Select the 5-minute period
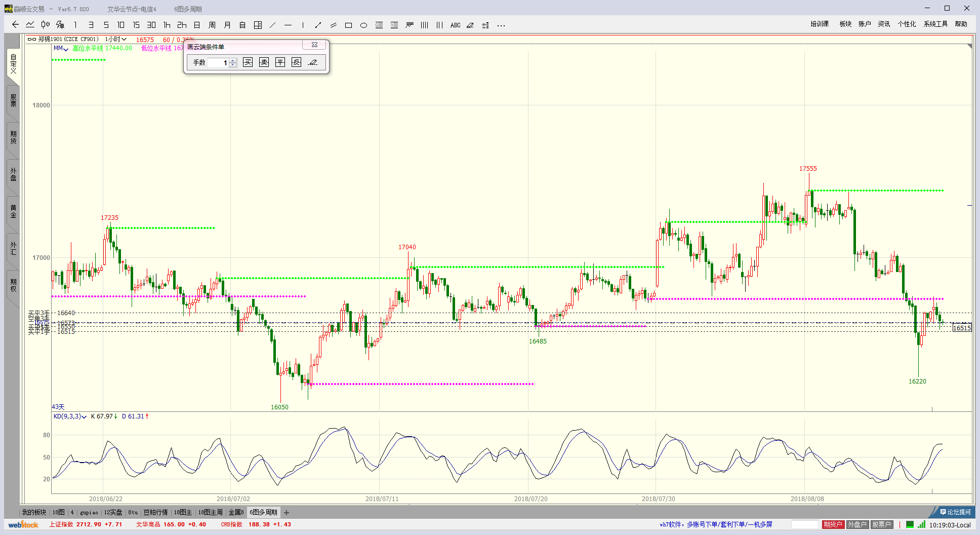The image size is (980, 535). (106, 24)
